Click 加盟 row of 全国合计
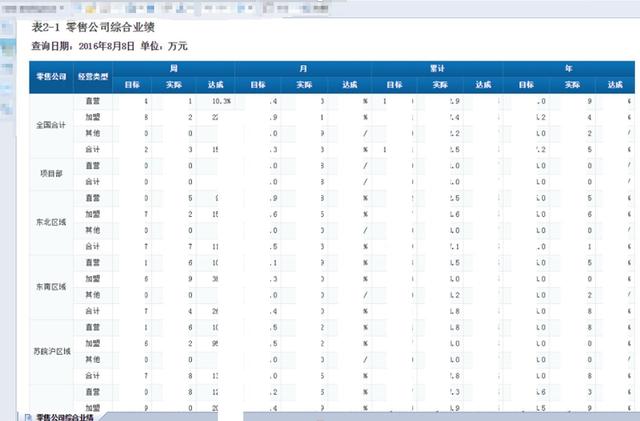 tap(93, 117)
